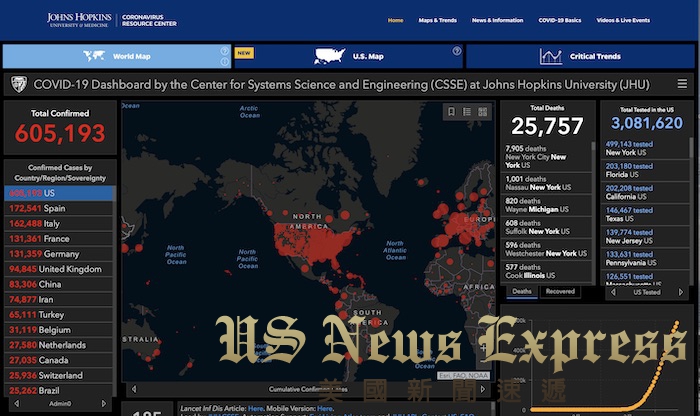Select United Kingdom with 94,845 cases

point(58,269)
